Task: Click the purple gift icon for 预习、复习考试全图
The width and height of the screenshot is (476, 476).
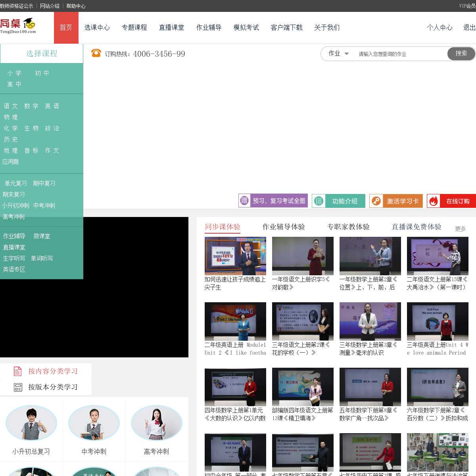Action: pos(244,201)
